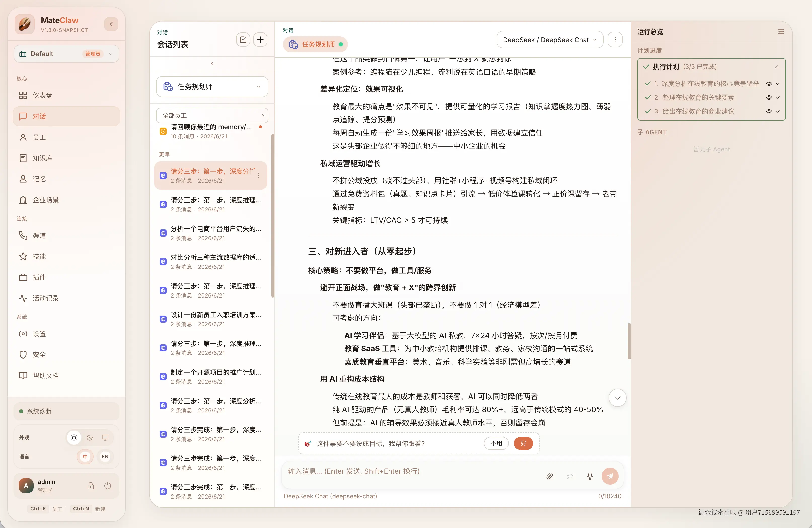This screenshot has height=528, width=812.
Task: Expand step 1 深度分析在线教育的核心竞争壁垒
Action: 778,84
